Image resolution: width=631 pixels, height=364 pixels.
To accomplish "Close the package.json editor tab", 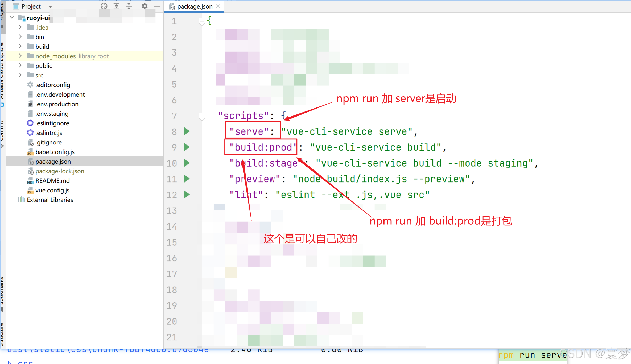I will [x=218, y=6].
